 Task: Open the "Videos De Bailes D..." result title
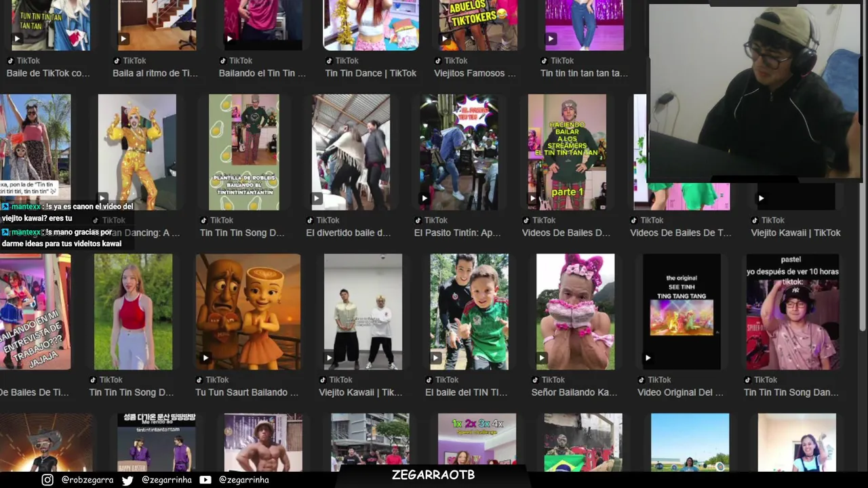click(x=566, y=232)
